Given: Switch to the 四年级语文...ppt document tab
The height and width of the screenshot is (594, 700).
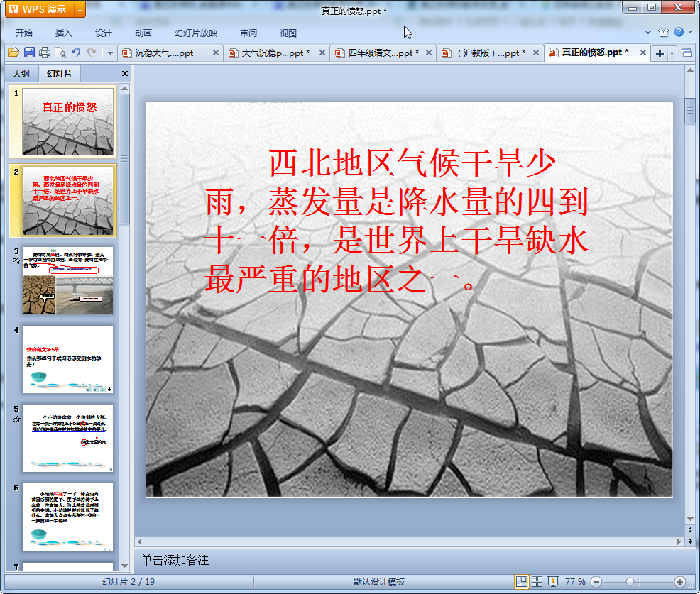Looking at the screenshot, I should (383, 53).
